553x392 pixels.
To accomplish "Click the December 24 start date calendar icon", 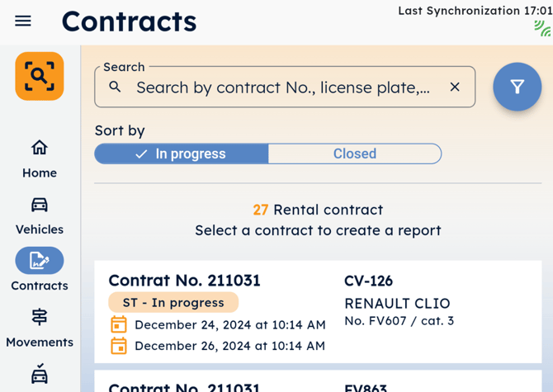I will pyautogui.click(x=119, y=324).
